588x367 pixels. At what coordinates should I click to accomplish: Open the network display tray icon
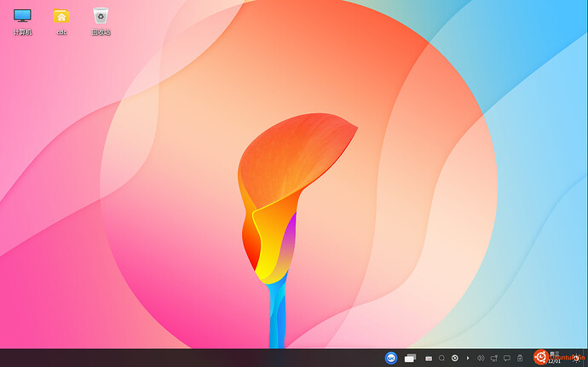tap(494, 358)
